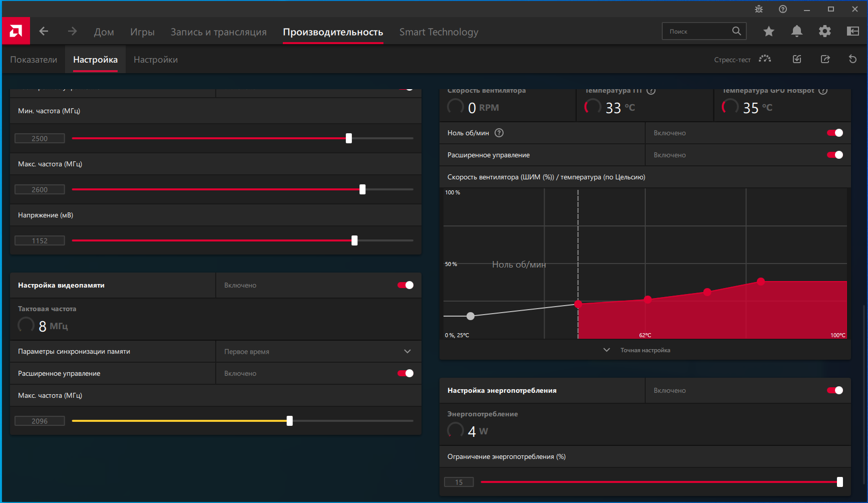Toggle Настройка энергопотребления switch
Image resolution: width=868 pixels, height=503 pixels.
coord(835,390)
